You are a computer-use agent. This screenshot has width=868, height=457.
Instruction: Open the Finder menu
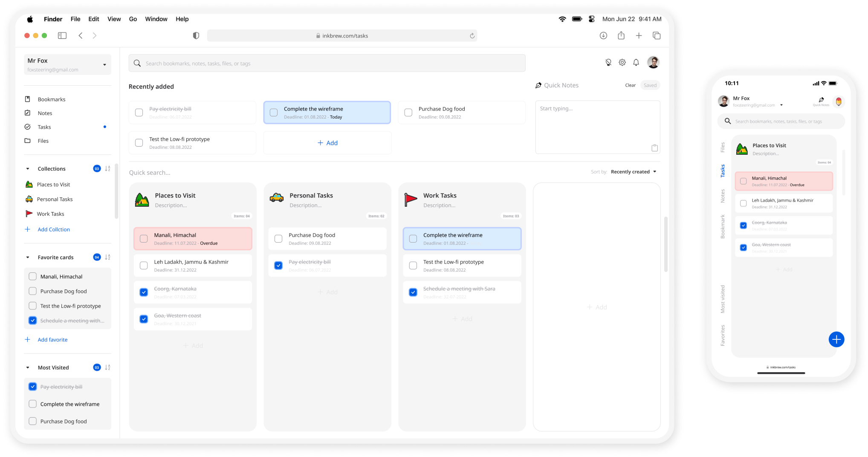pos(53,19)
